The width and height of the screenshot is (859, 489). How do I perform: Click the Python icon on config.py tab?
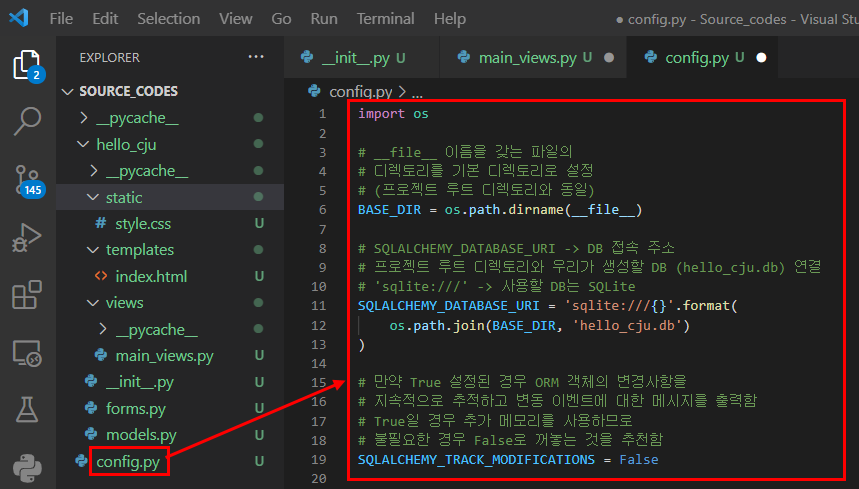pyautogui.click(x=651, y=57)
